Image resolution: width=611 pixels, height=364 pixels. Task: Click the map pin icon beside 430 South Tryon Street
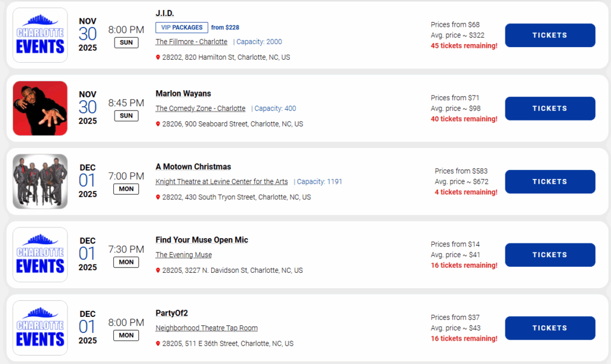coord(158,198)
